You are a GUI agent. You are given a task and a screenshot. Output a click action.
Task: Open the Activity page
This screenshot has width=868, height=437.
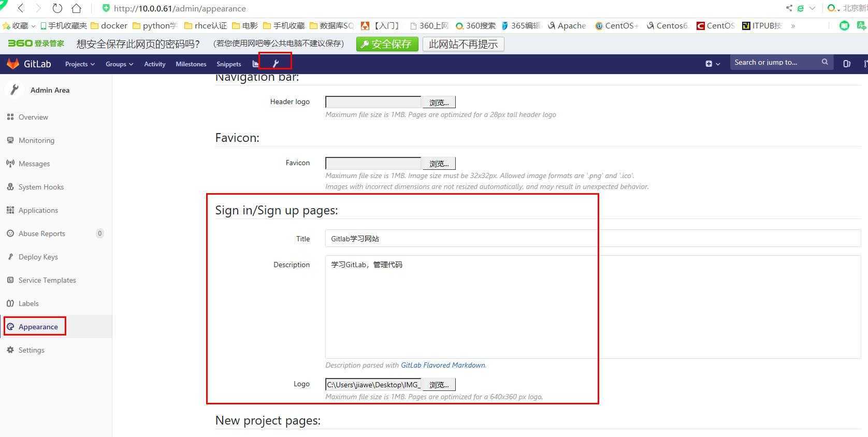155,64
